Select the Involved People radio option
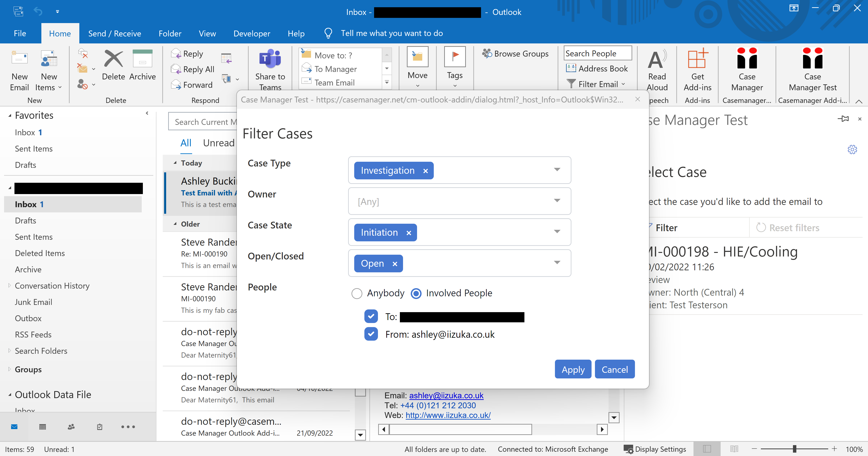 tap(416, 293)
